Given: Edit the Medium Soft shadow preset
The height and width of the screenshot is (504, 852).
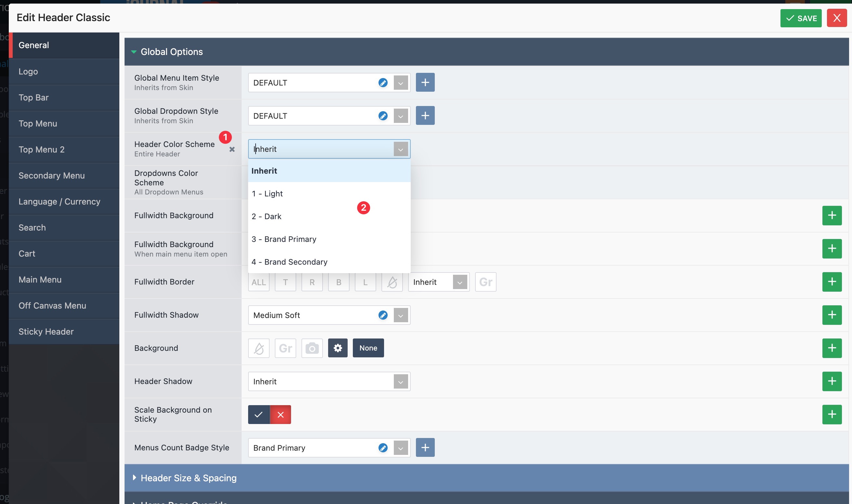Looking at the screenshot, I should pos(383,315).
